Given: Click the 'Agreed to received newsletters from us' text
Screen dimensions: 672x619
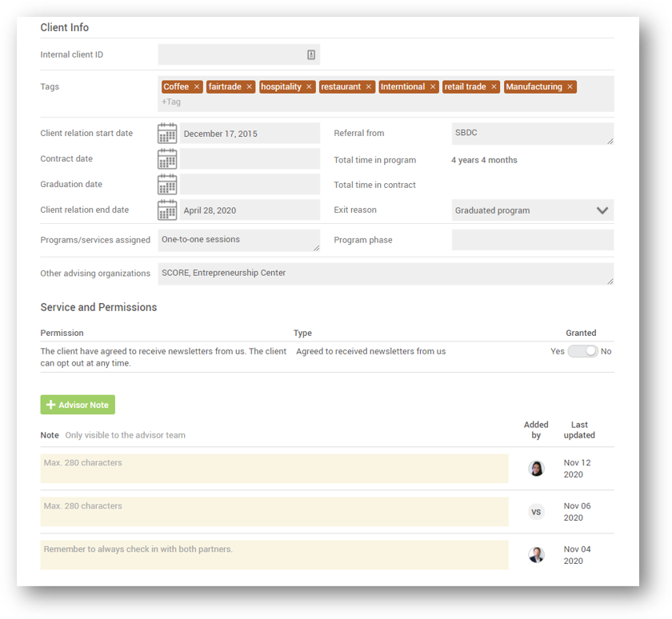Looking at the screenshot, I should pos(371,351).
